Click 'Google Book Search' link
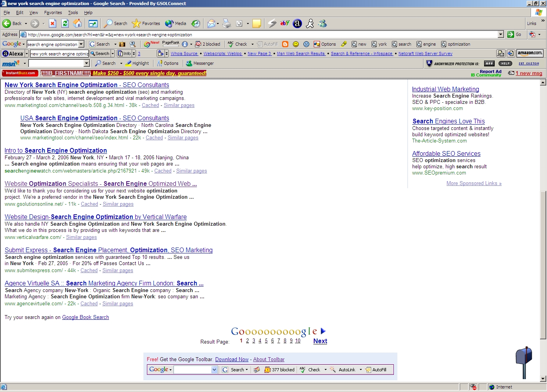The width and height of the screenshot is (547, 392). [x=86, y=317]
